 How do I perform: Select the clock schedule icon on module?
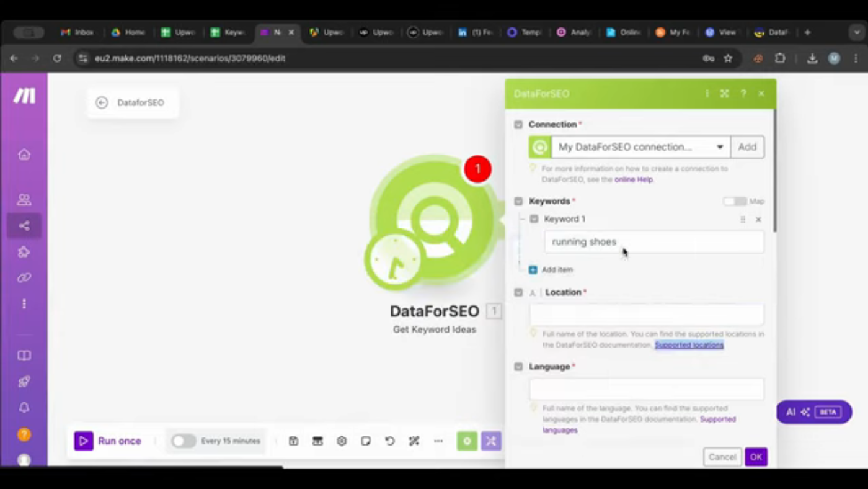pyautogui.click(x=394, y=260)
